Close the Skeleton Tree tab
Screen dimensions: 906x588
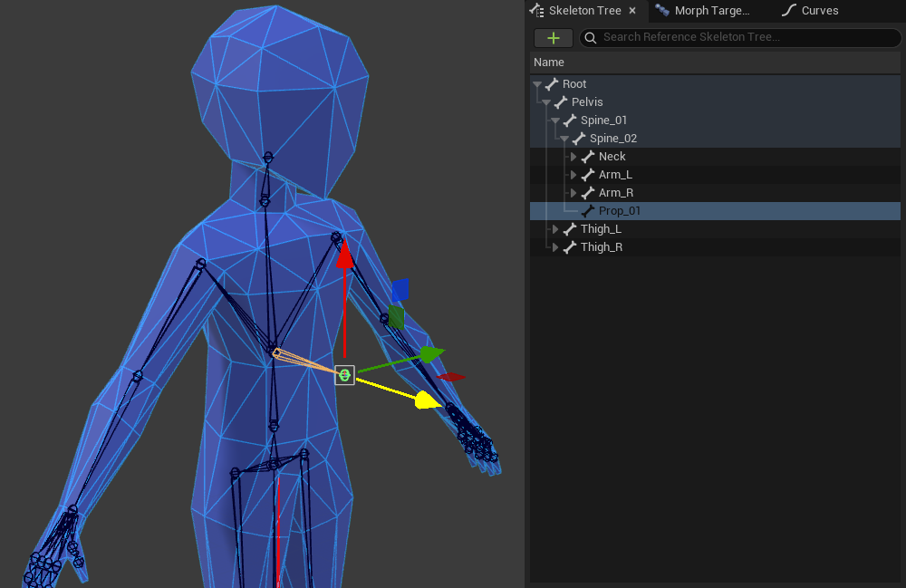tap(632, 11)
